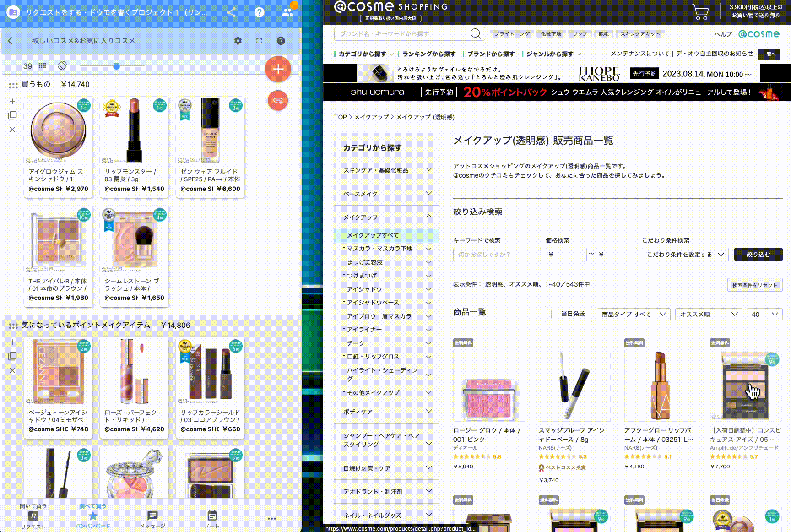
Task: Switch to grid view icon
Action: tap(43, 66)
